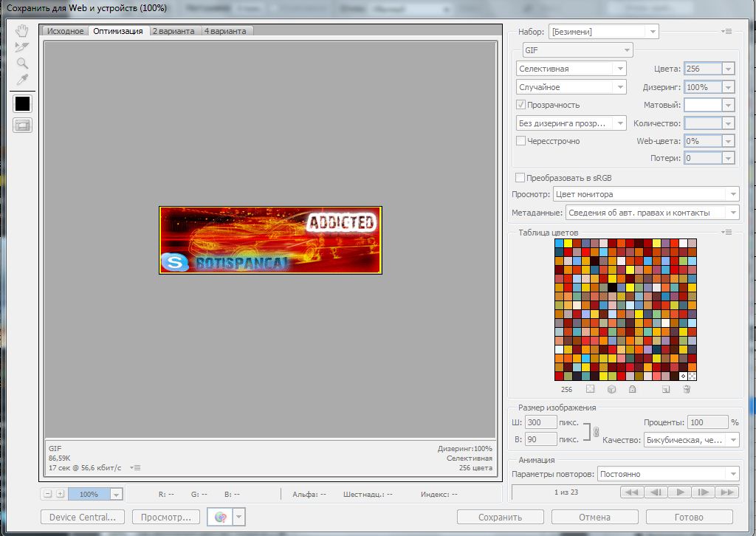This screenshot has width=756, height=536.
Task: Select the Eyedropper tool
Action: [x=22, y=80]
